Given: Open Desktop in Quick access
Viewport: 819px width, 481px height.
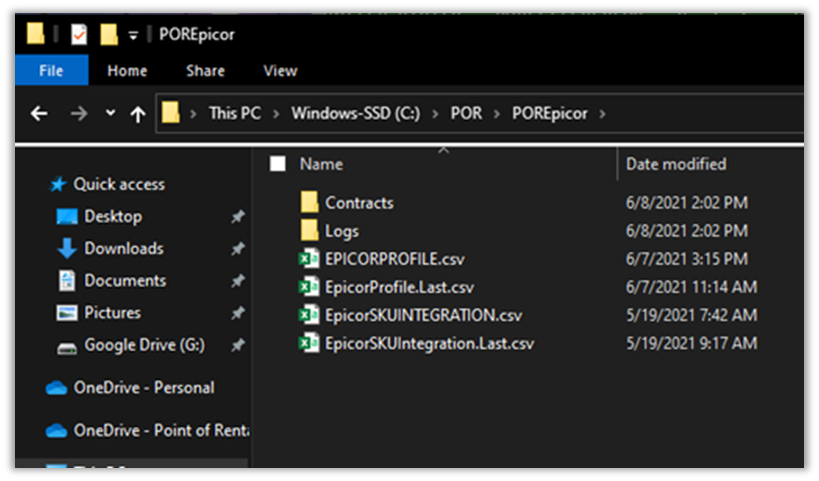Looking at the screenshot, I should point(112,216).
